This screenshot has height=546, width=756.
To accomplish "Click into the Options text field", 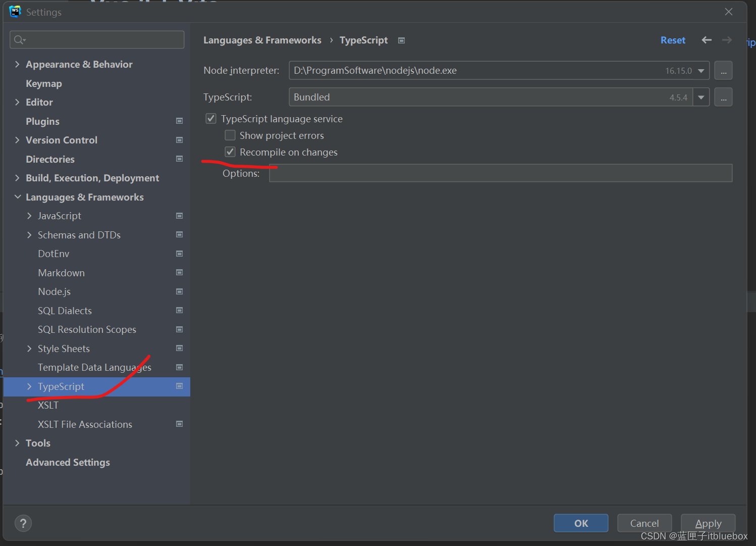I will click(x=501, y=173).
